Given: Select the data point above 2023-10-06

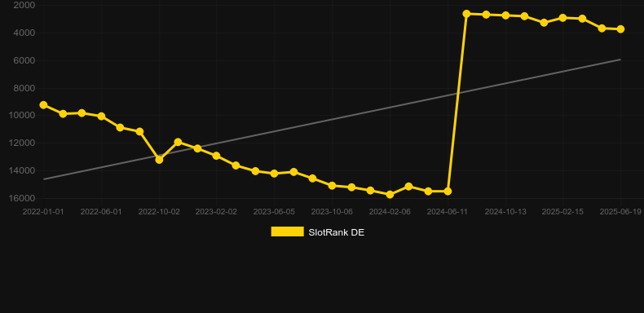Looking at the screenshot, I should 332,186.
